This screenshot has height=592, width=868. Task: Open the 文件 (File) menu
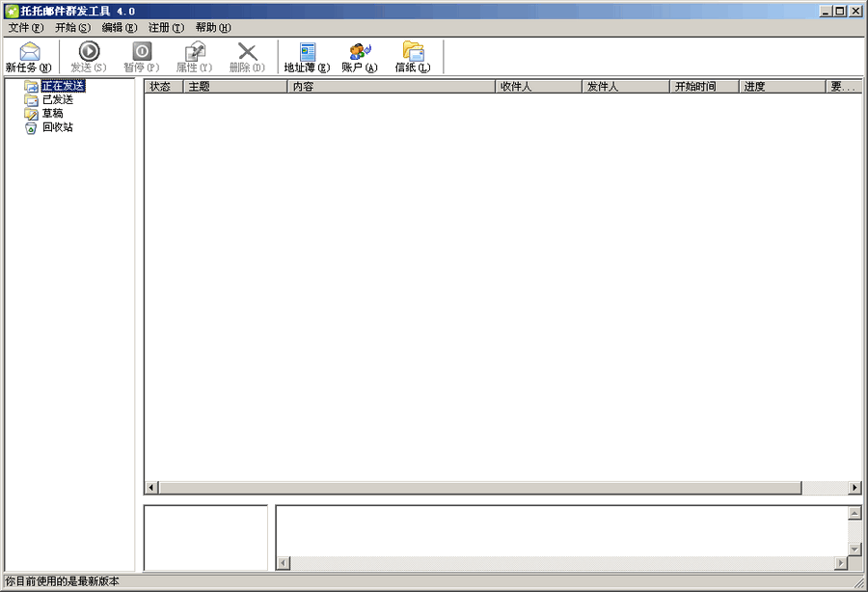(x=26, y=28)
